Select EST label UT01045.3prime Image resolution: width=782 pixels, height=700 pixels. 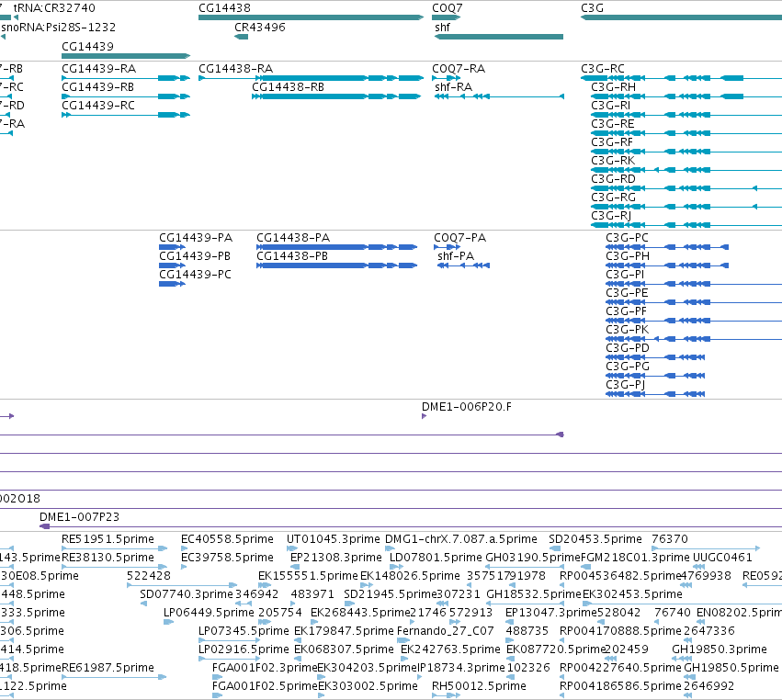pos(334,539)
